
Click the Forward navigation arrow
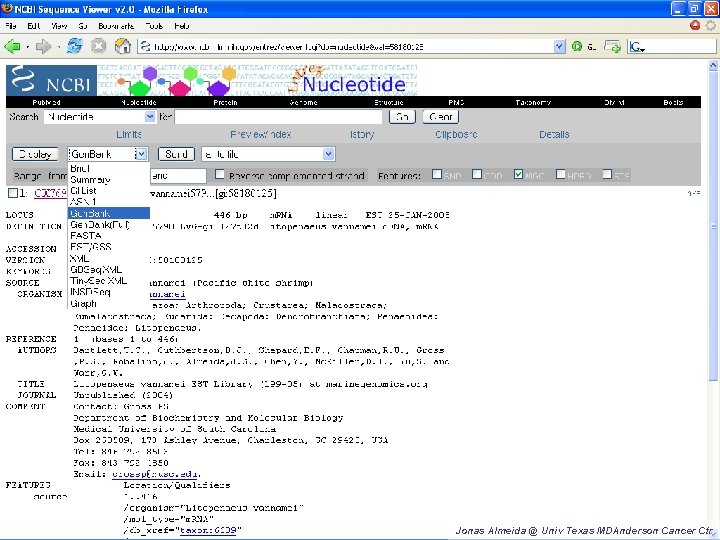pyautogui.click(x=43, y=46)
